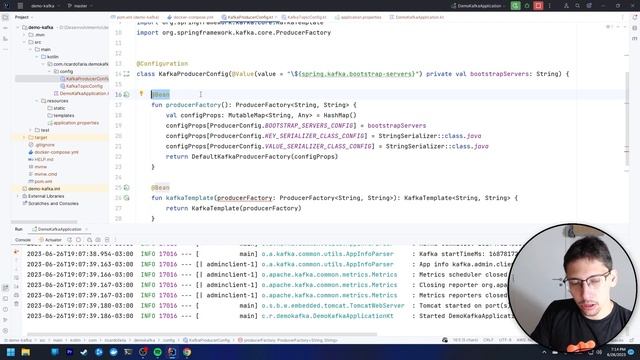This screenshot has height=360, width=640.
Task: Select DemoKafkaApplication file in tree
Action: tap(81, 93)
